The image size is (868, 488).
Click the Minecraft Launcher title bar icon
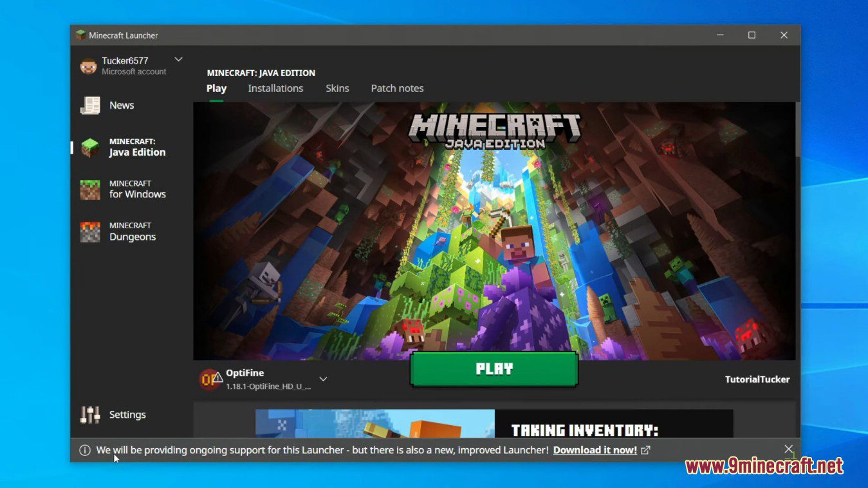pyautogui.click(x=80, y=35)
